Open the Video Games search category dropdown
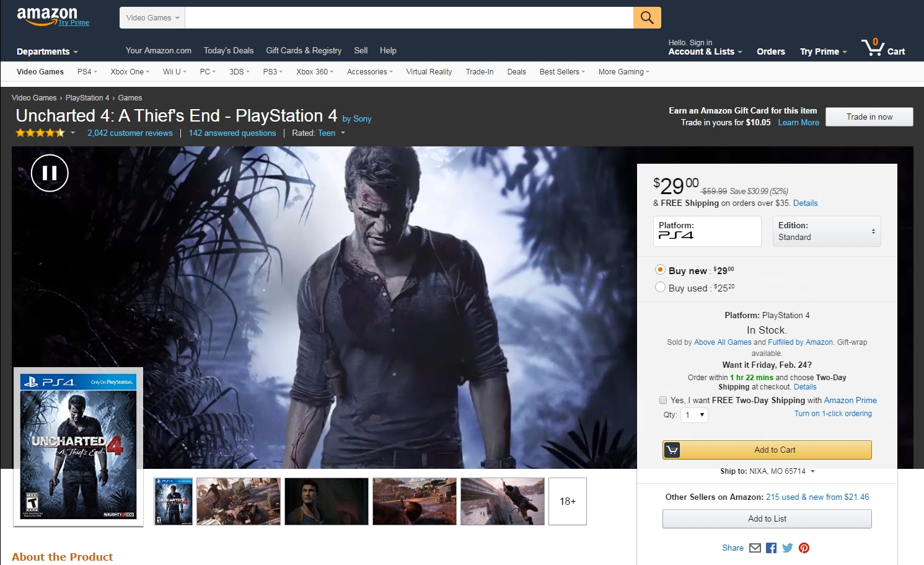 pos(152,17)
